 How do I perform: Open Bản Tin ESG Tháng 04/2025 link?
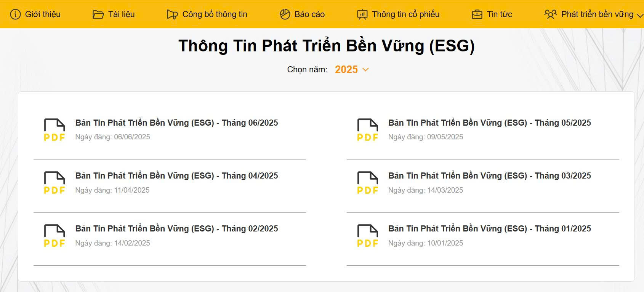pos(177,176)
